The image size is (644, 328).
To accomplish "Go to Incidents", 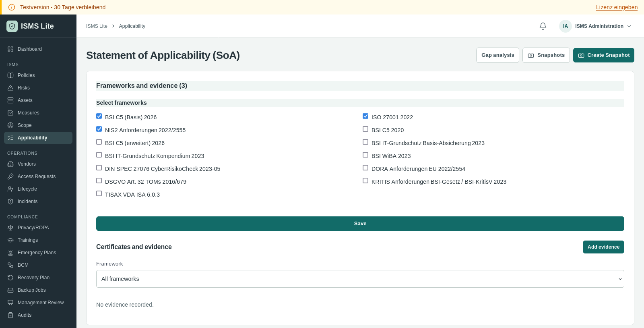I will [38, 201].
